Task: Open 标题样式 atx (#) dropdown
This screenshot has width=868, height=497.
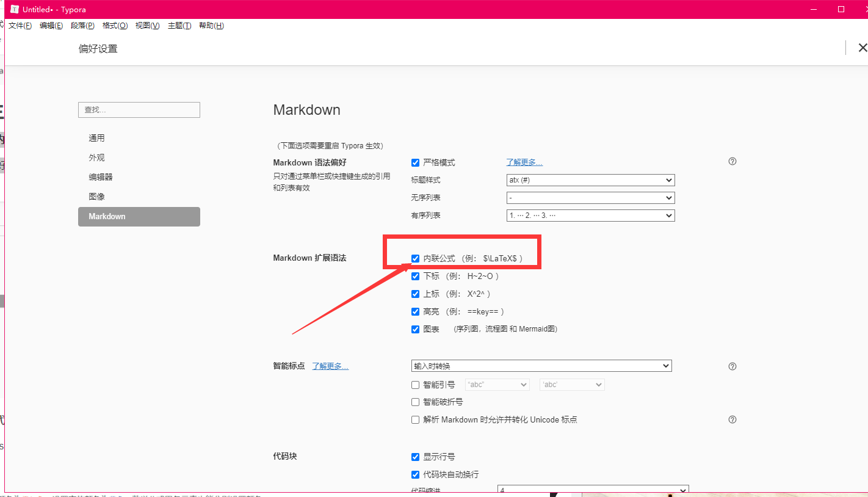Action: click(x=590, y=180)
